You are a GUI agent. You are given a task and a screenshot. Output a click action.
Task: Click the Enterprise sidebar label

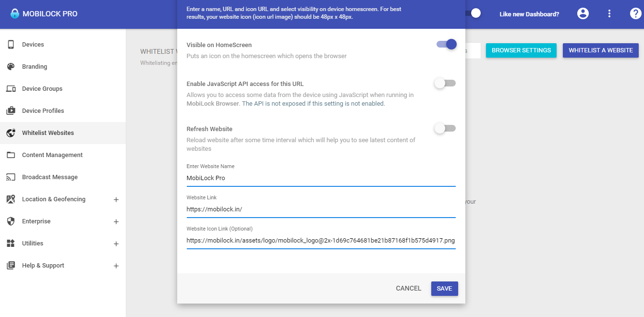[36, 221]
